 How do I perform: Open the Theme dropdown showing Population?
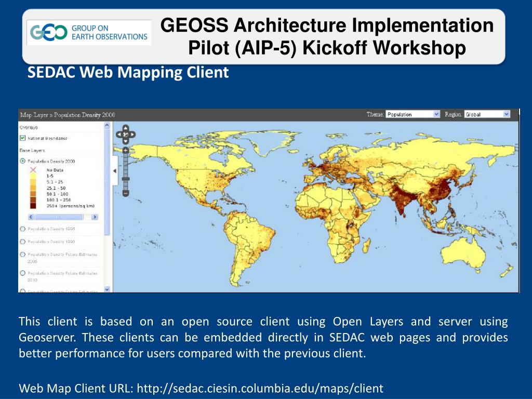[413, 114]
